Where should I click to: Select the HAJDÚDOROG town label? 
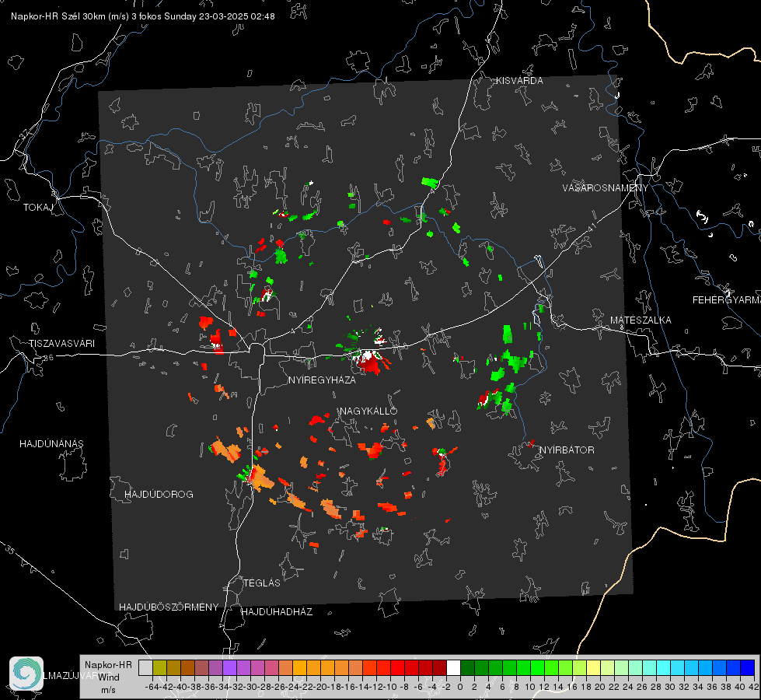[159, 495]
